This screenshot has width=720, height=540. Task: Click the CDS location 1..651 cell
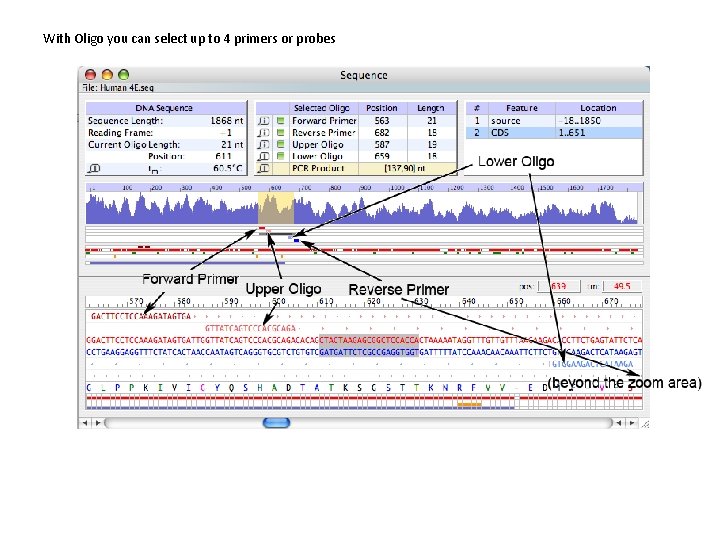coord(572,133)
